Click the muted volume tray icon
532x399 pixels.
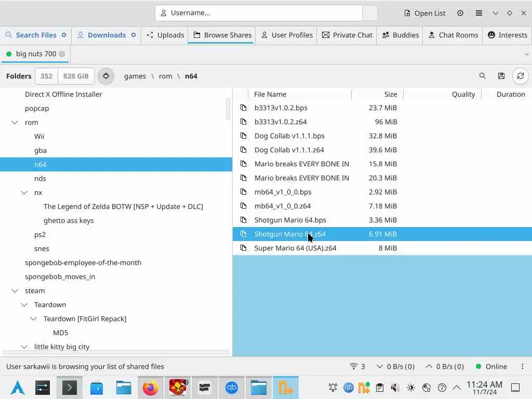tap(395, 388)
